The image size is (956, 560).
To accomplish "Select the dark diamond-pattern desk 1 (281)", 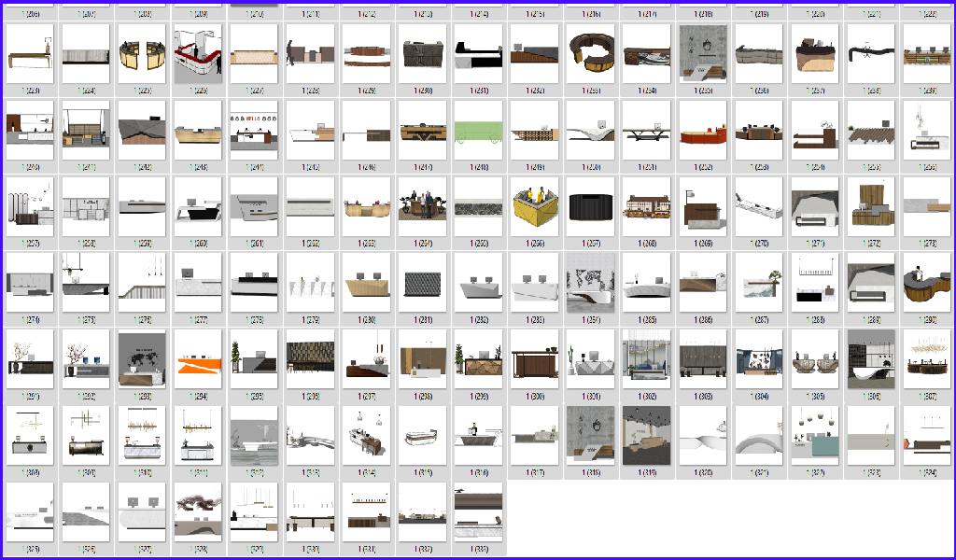I will coord(421,283).
